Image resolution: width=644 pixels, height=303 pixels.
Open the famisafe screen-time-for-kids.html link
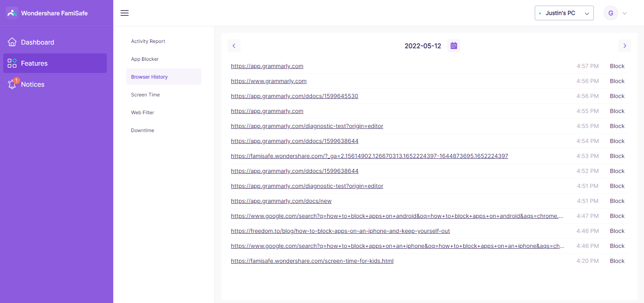tap(312, 261)
